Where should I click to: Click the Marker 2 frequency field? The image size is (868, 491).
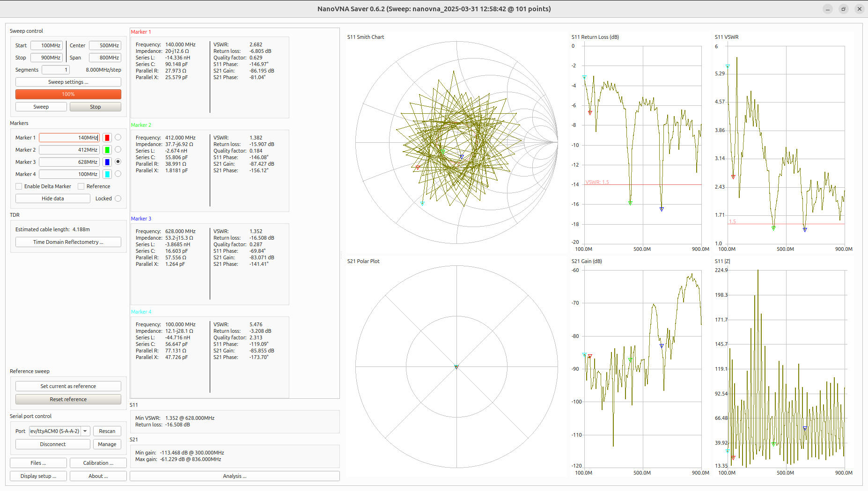tap(69, 150)
